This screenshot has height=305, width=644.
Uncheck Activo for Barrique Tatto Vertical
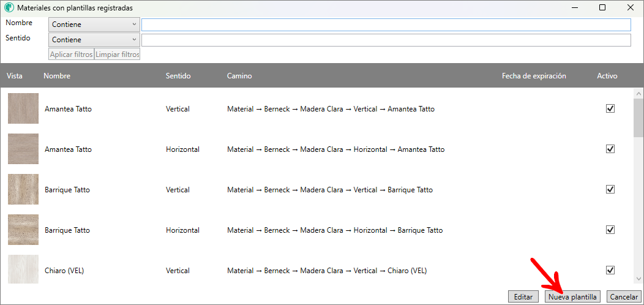click(x=610, y=189)
